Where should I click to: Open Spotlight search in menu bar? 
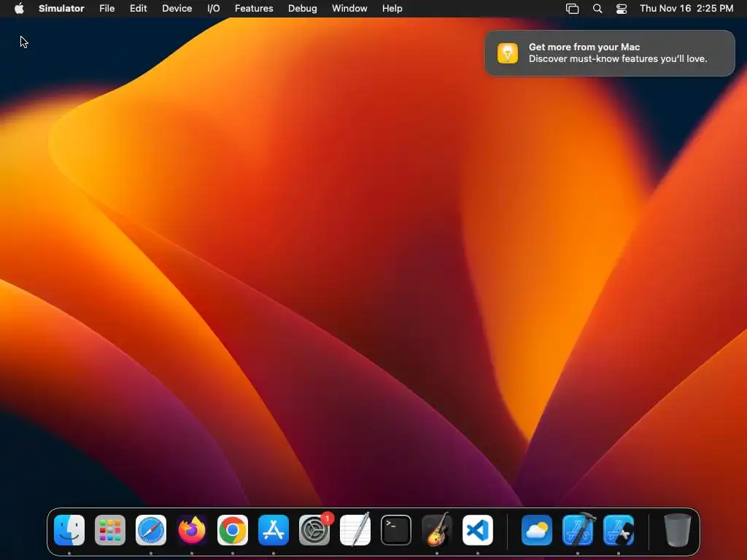[597, 9]
